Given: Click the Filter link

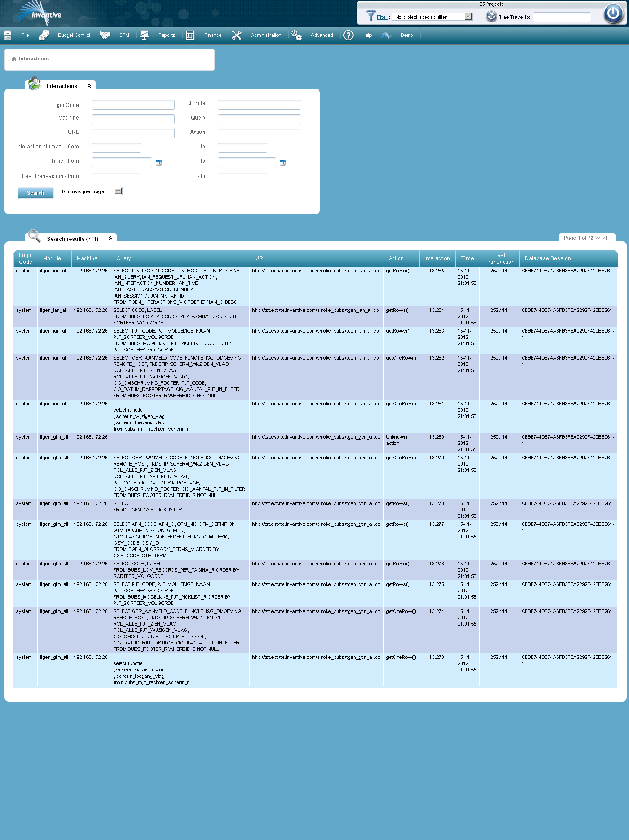Looking at the screenshot, I should [x=382, y=18].
